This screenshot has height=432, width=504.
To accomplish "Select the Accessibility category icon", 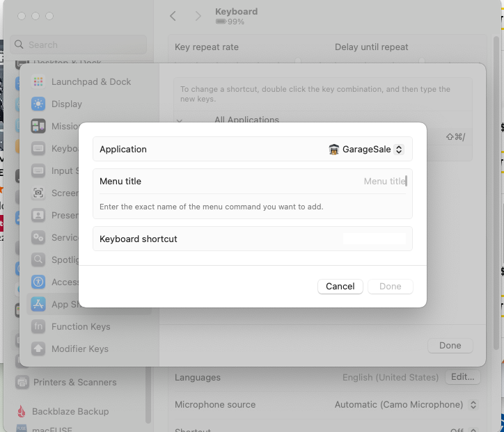I will pos(38,282).
